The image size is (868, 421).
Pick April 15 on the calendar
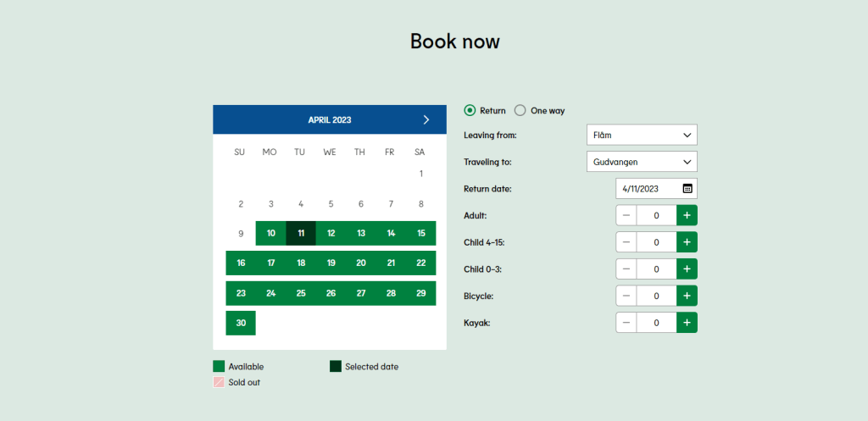(x=420, y=233)
